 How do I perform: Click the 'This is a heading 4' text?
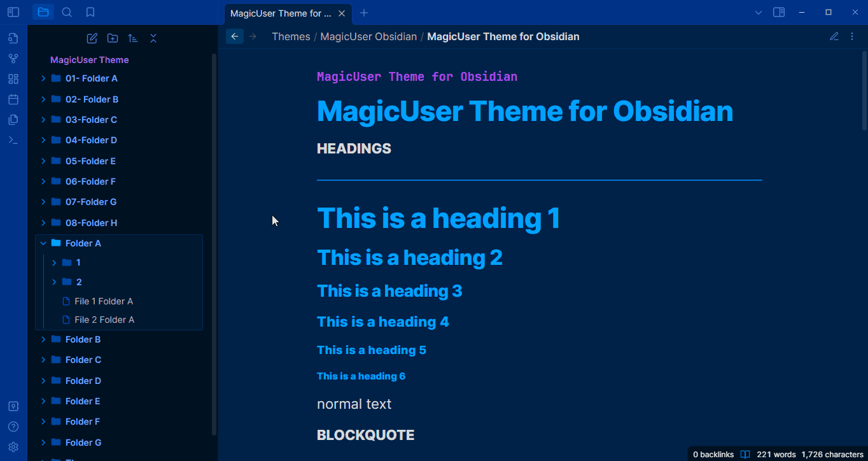pos(382,322)
